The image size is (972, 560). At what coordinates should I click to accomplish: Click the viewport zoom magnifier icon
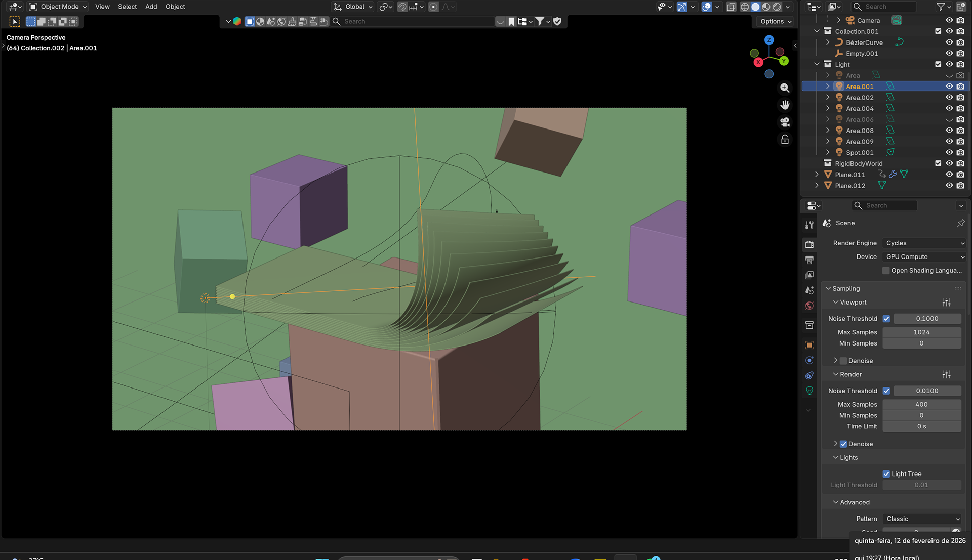(x=785, y=88)
